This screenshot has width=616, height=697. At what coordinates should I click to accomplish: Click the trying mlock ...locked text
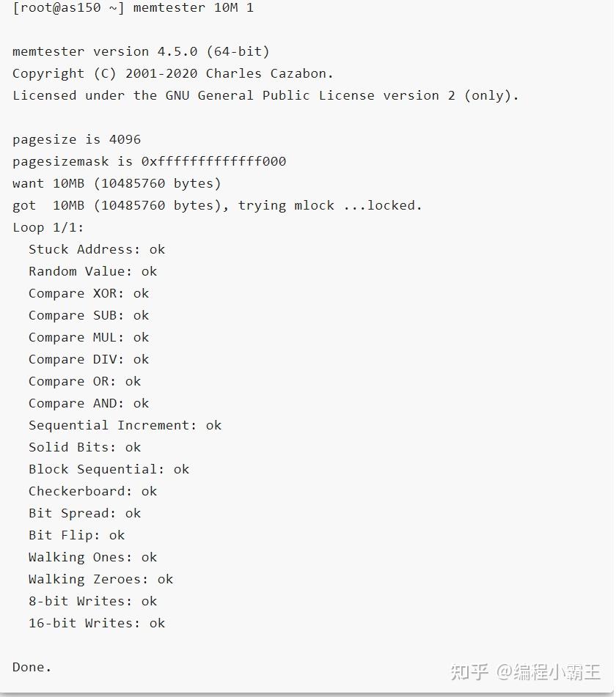coord(330,205)
